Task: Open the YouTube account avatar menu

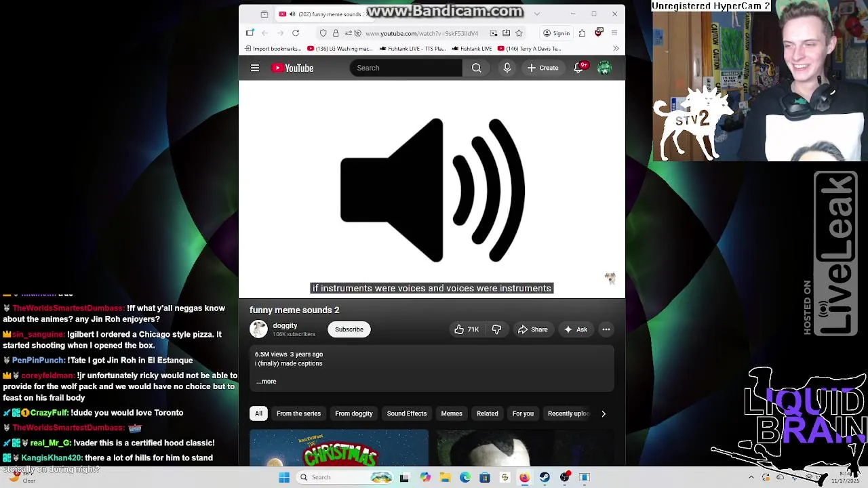Action: tap(604, 68)
